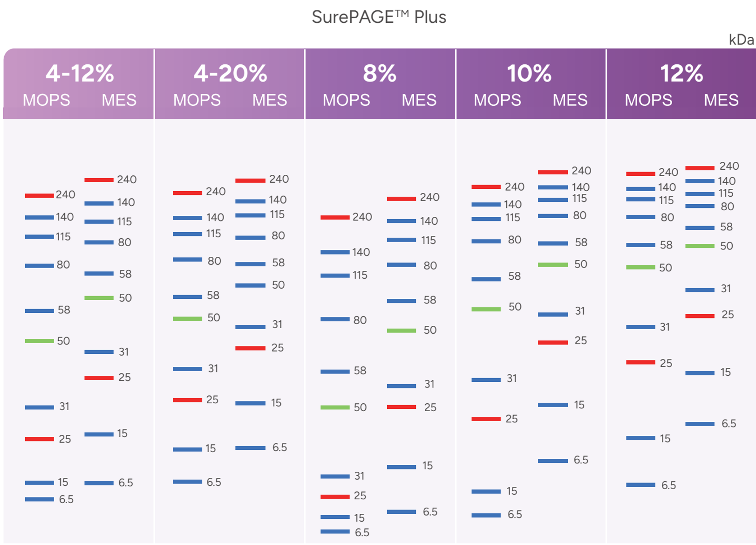756x545 pixels.
Task: Click the 58 label in 12% MOPS lane
Action: [x=666, y=245]
